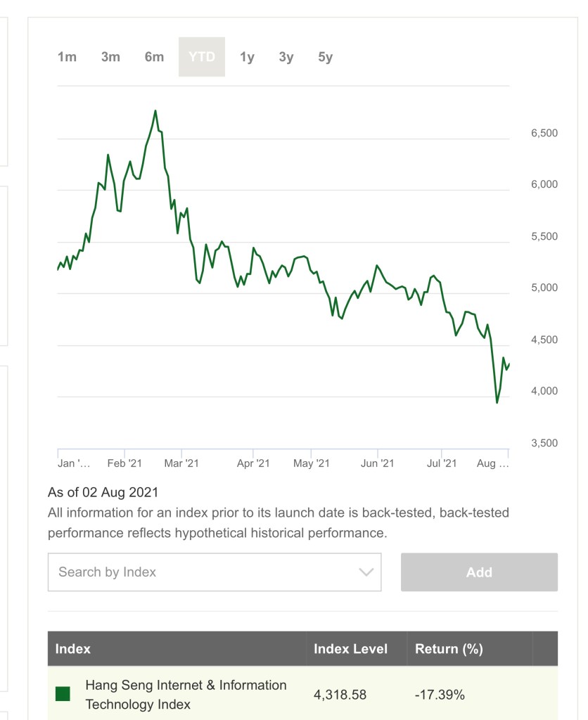Click the Jun '21 axis label
Viewport: 588px width, 720px height.
378,463
